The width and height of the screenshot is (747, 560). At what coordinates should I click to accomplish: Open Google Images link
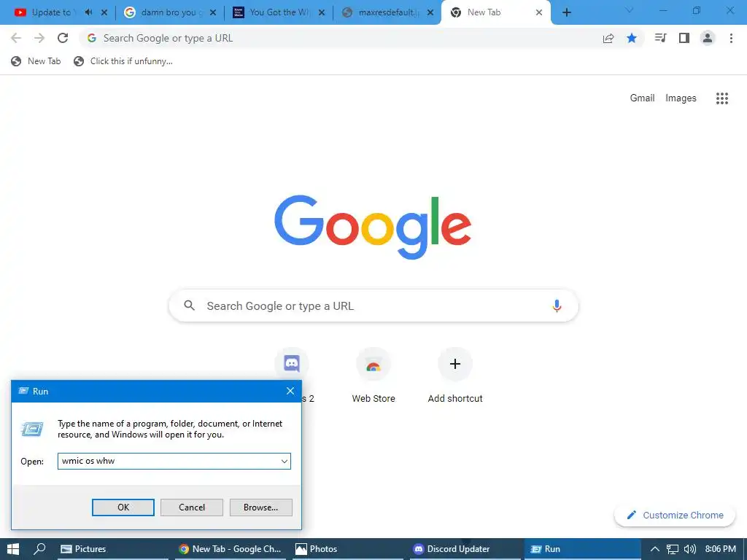[681, 98]
